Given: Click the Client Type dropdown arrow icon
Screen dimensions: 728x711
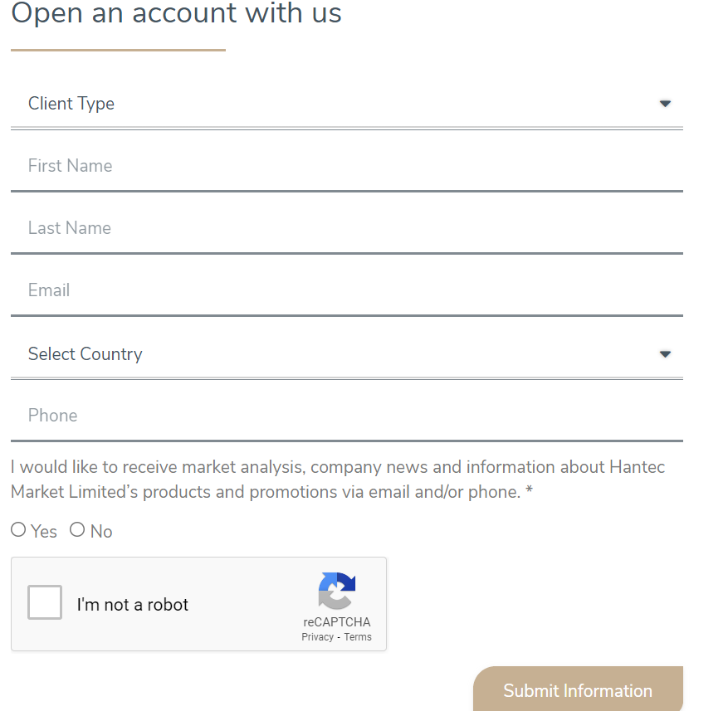Looking at the screenshot, I should coord(665,104).
